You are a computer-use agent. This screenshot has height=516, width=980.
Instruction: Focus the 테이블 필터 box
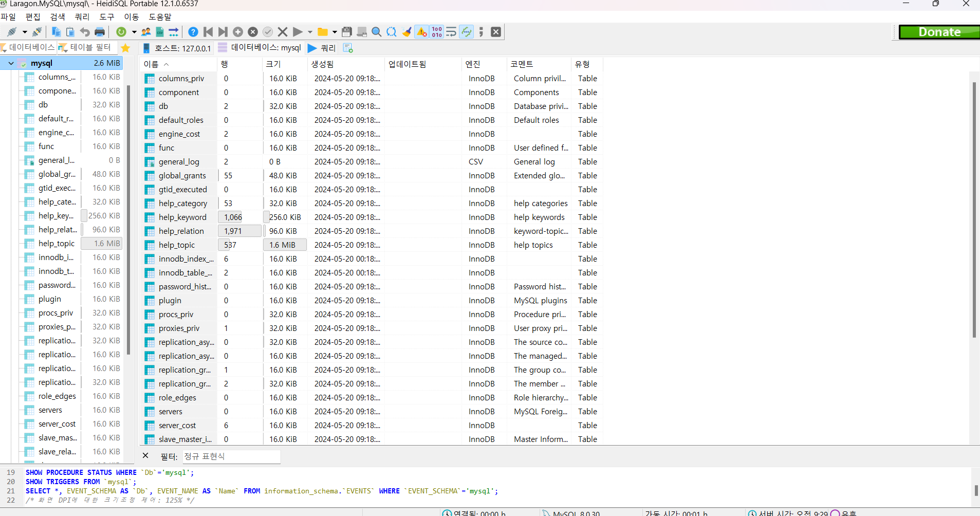point(87,48)
